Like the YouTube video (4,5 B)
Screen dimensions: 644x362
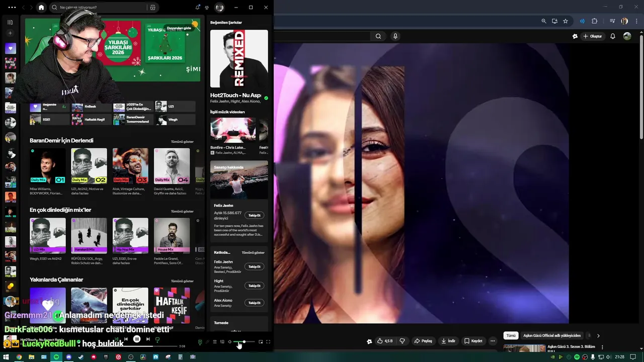[x=385, y=341]
